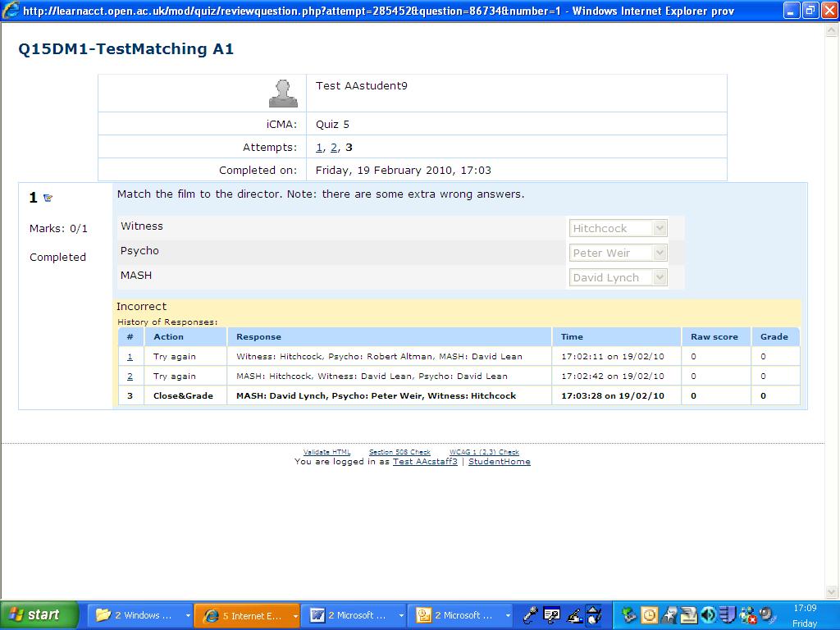Open the Windows Start menu

coord(39,615)
